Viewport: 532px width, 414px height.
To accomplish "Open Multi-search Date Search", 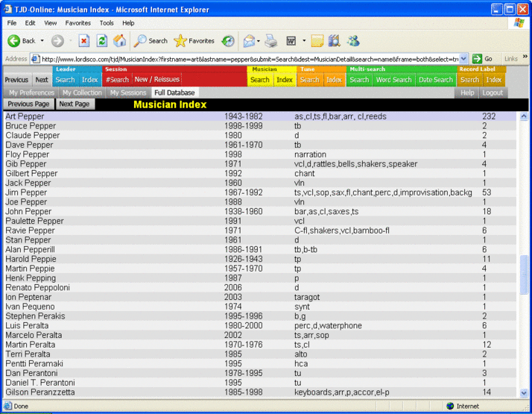I will [x=436, y=80].
